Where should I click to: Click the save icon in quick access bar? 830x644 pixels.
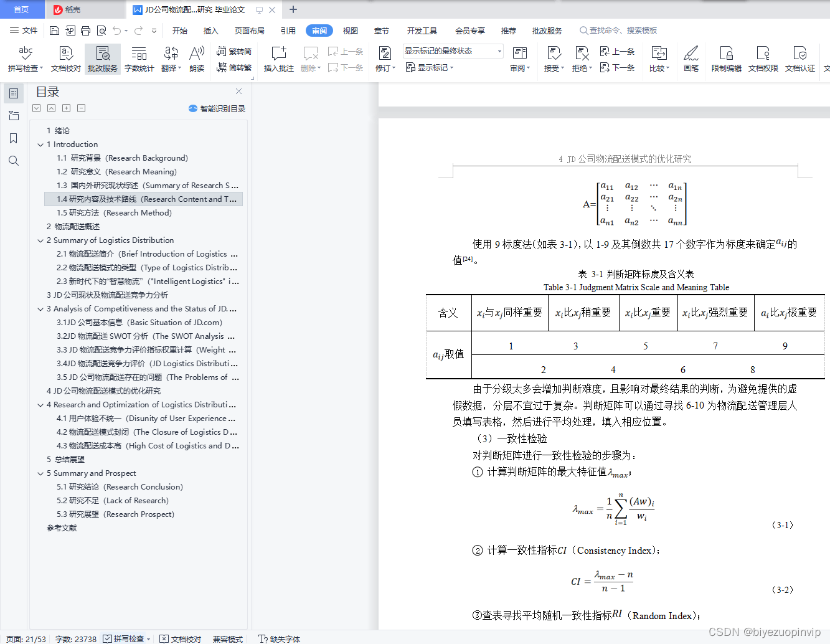54,31
